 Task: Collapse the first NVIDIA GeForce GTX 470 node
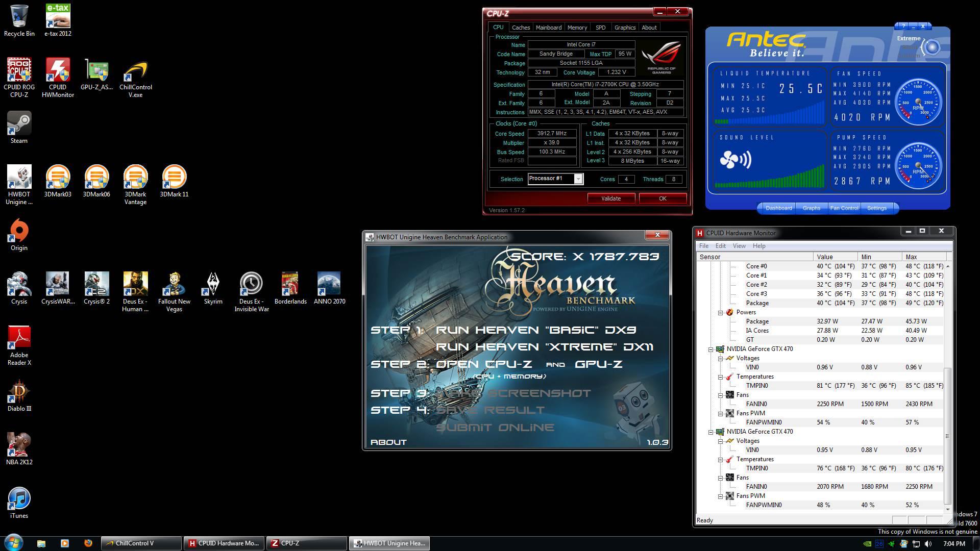(x=710, y=349)
